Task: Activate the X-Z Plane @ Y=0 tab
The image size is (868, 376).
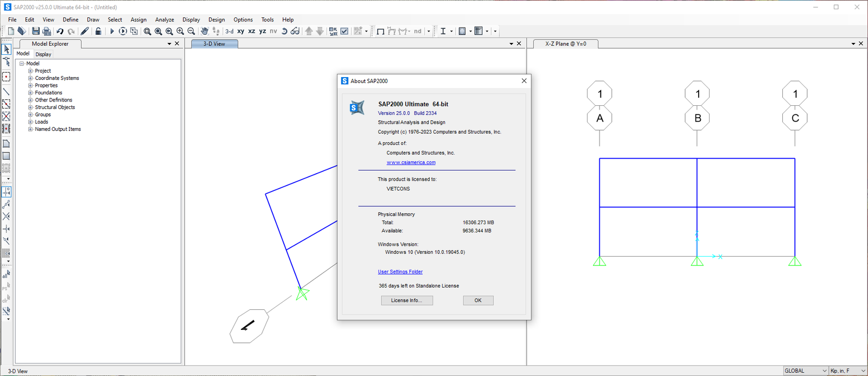Action: click(x=566, y=44)
